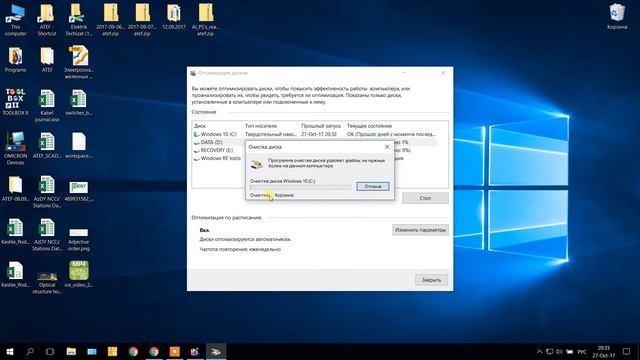Viewport: 640px width, 360px height.
Task: Open the Programs folder on the desktop
Action: pos(16,60)
